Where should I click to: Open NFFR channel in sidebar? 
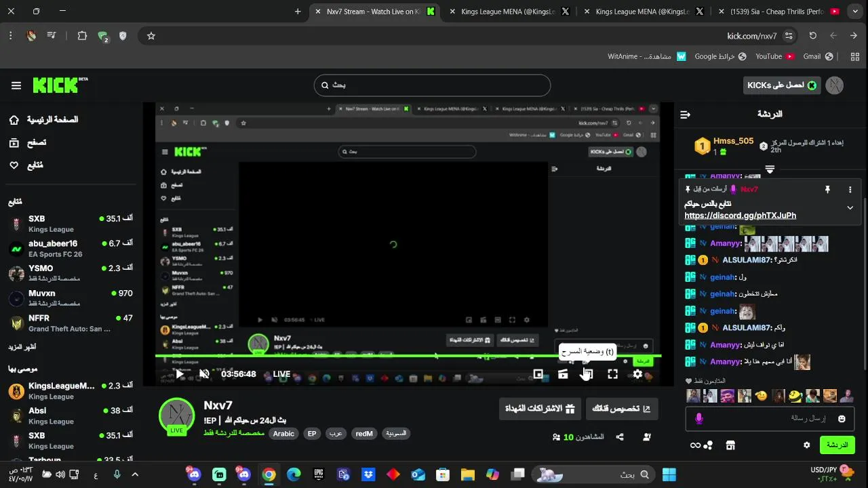(x=72, y=323)
